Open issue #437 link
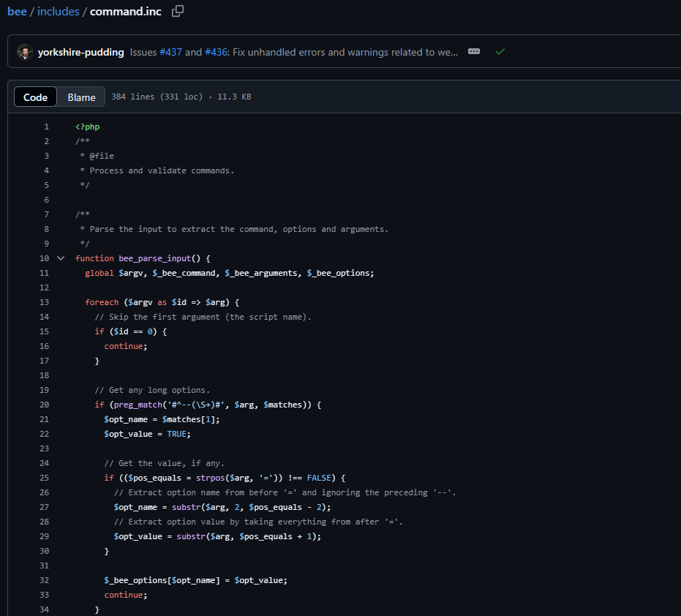This screenshot has height=616, width=681. 170,52
